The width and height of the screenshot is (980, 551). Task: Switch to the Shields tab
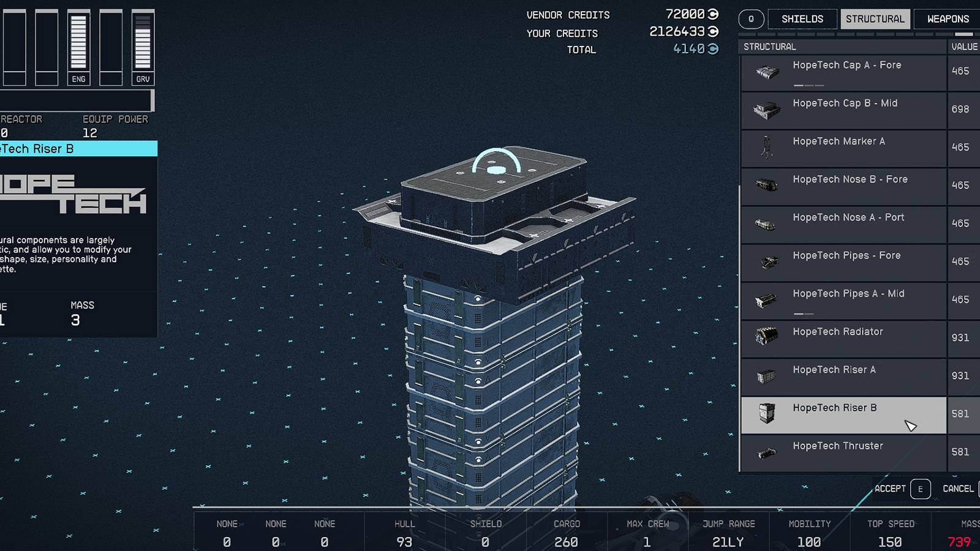coord(802,19)
